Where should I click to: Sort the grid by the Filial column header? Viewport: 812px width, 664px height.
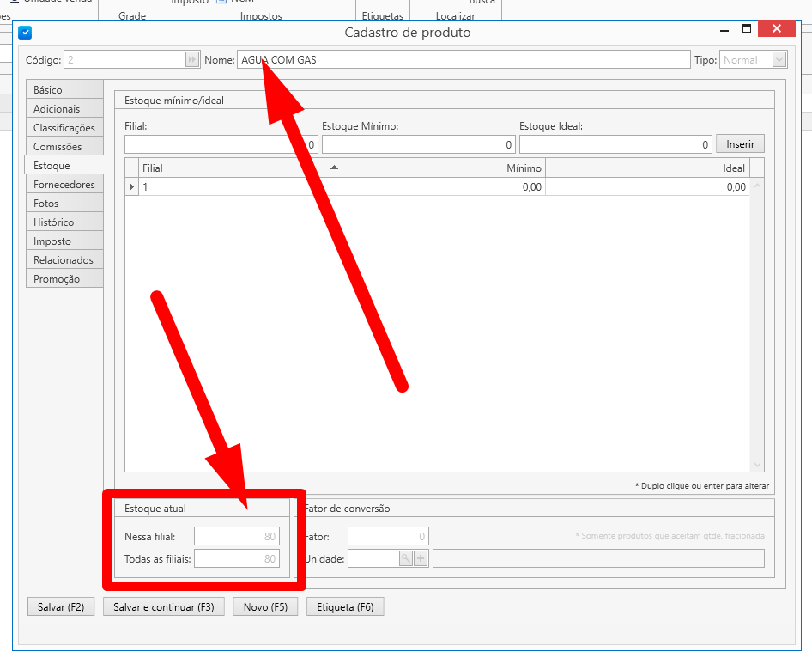click(x=233, y=168)
